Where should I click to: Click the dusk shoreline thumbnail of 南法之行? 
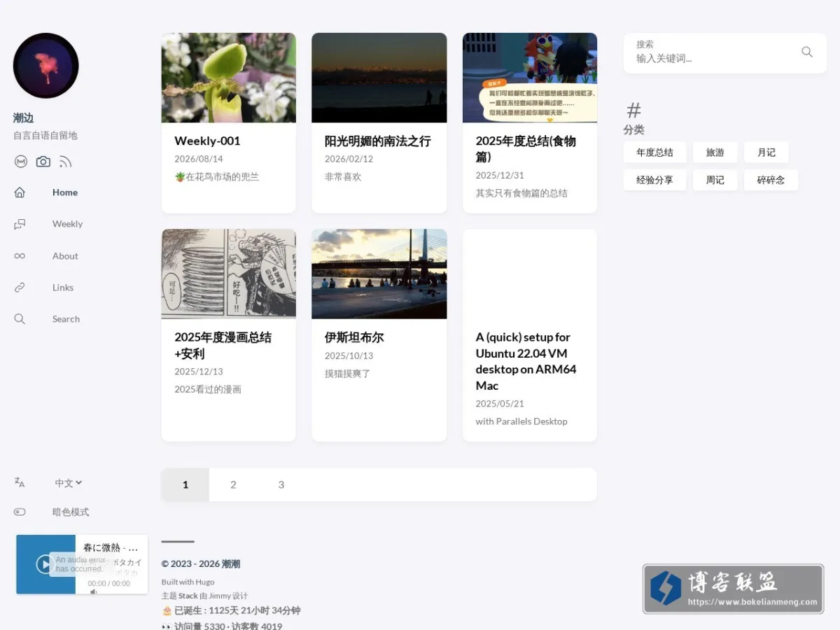pos(379,78)
